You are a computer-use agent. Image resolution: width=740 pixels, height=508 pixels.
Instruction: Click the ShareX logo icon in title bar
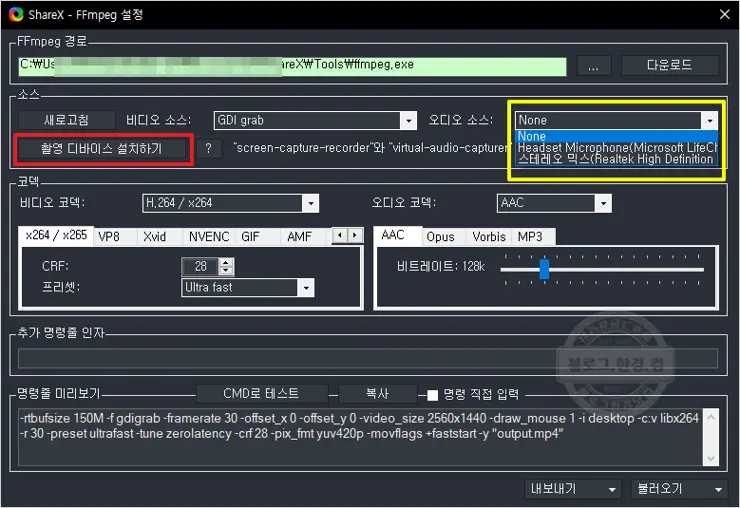[16, 15]
